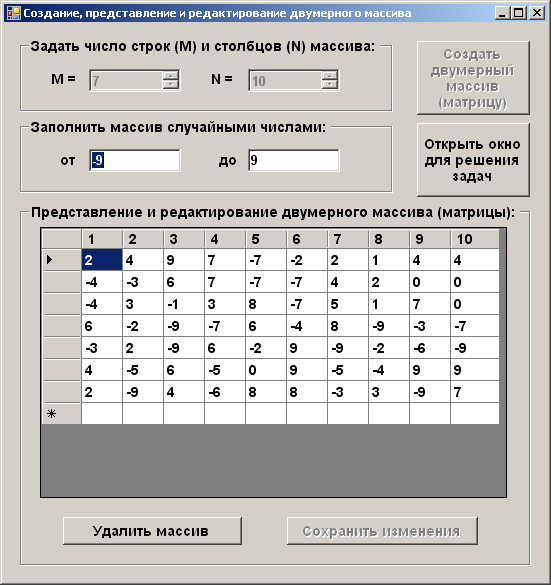Click cell -3 in fourth row, column 9
The width and height of the screenshot is (551, 585).
(430, 326)
